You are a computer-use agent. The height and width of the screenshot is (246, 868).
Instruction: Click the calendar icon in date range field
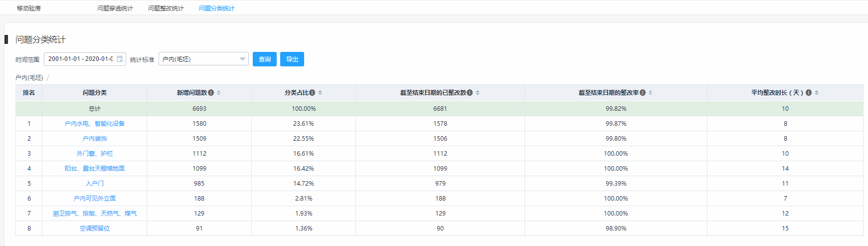point(120,59)
